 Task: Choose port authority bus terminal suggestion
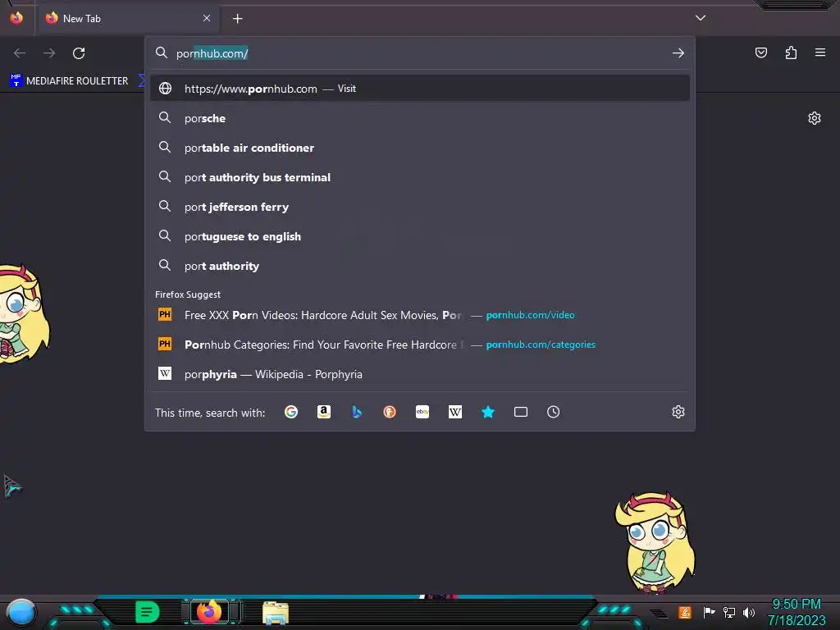click(x=420, y=177)
